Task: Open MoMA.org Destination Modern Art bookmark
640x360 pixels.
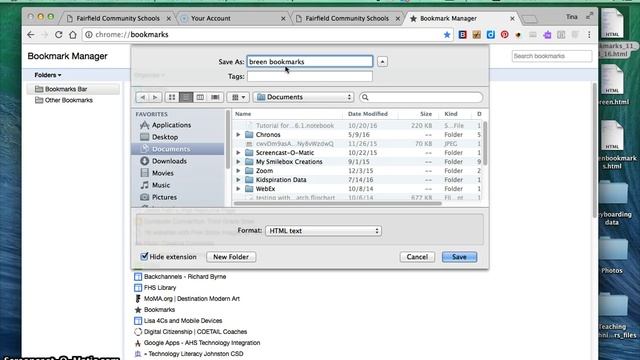Action: pos(192,299)
